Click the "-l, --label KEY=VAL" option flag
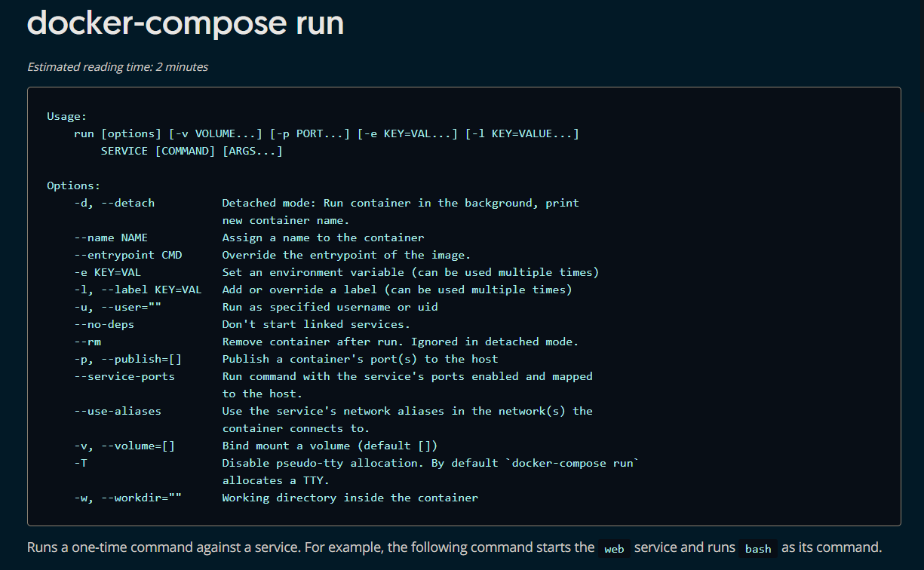The image size is (924, 570). click(138, 290)
